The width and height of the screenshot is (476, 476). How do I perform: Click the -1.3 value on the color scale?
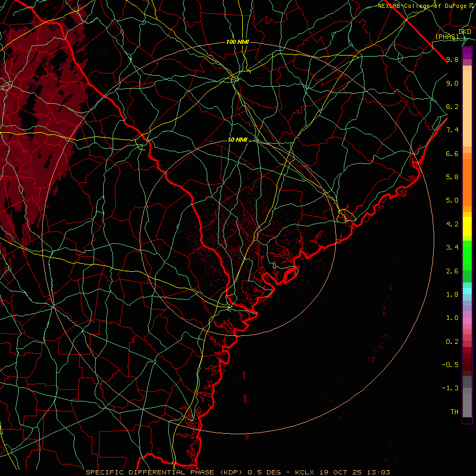[x=450, y=388]
